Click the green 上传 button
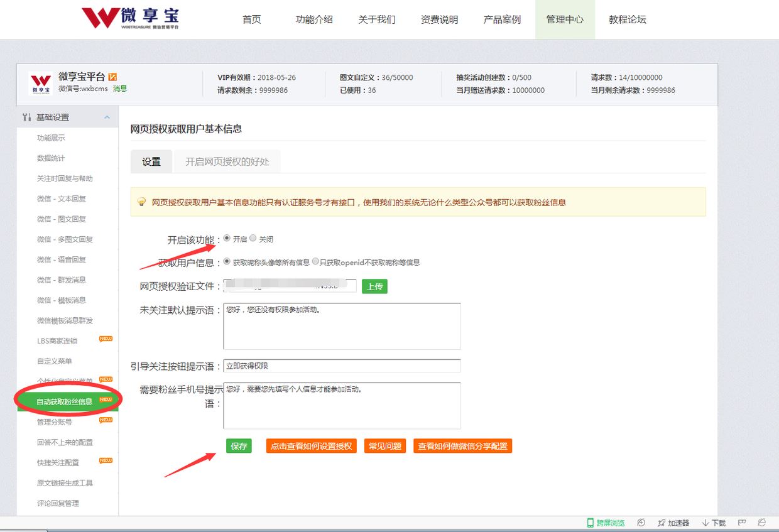Screen dimensions: 779x532 click(x=374, y=286)
